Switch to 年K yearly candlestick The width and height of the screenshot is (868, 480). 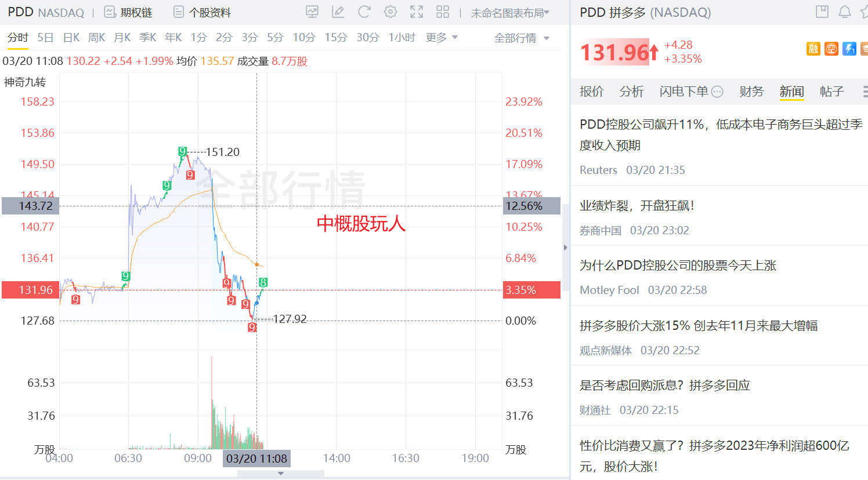click(173, 38)
